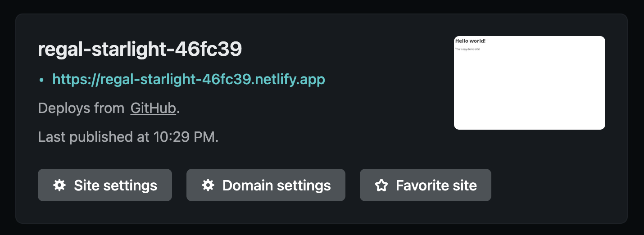This screenshot has width=644, height=235.
Task: Click the gear icon in Site settings
Action: pos(59,185)
